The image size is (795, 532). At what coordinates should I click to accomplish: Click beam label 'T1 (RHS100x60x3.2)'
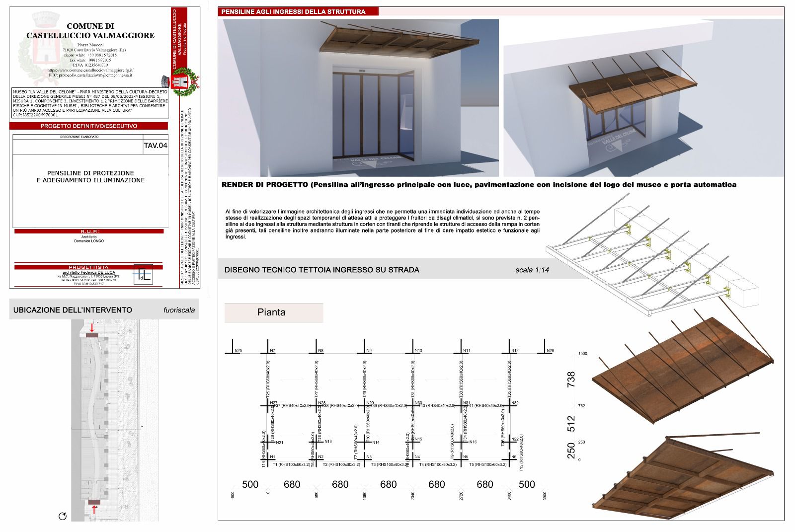click(x=291, y=464)
